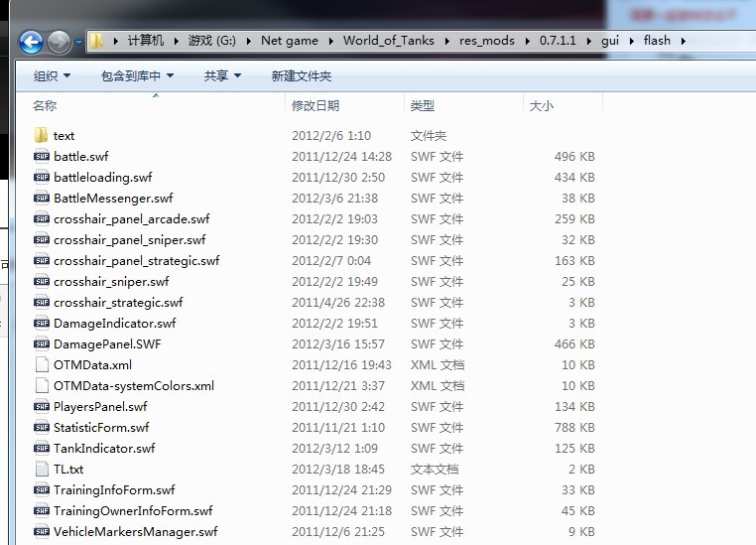Viewport: 756px width, 545px height.
Task: Go to Net game folder in breadcrumb
Action: (289, 41)
